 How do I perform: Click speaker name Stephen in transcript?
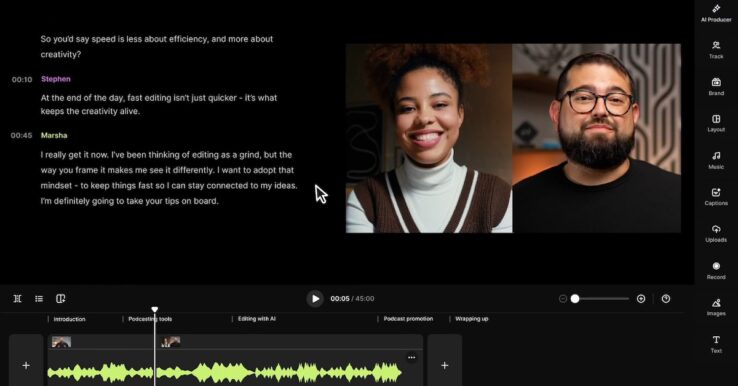click(x=56, y=79)
